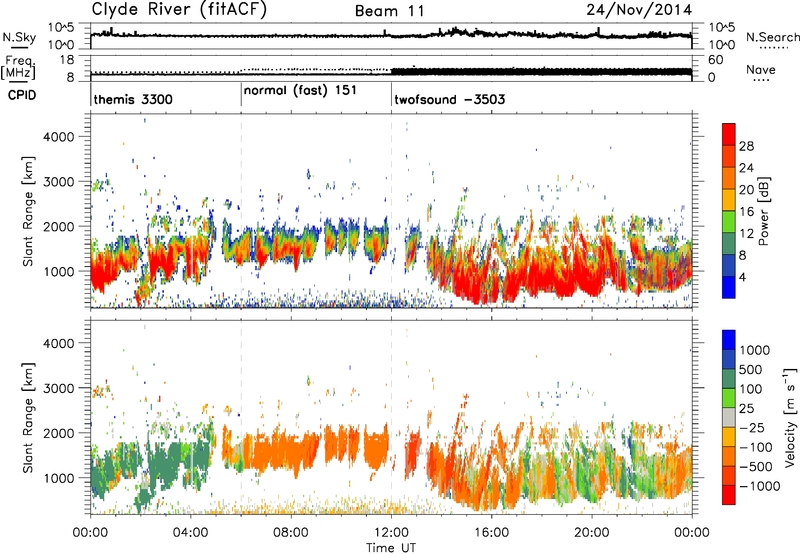Click the 'Time UT' axis label
Viewport: 800px width, 554px height.
391,548
